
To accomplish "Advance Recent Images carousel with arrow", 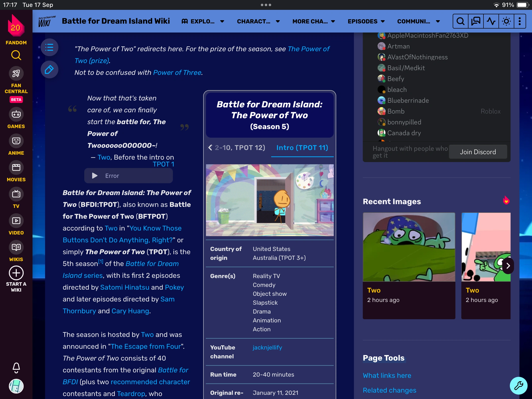I will (x=508, y=266).
